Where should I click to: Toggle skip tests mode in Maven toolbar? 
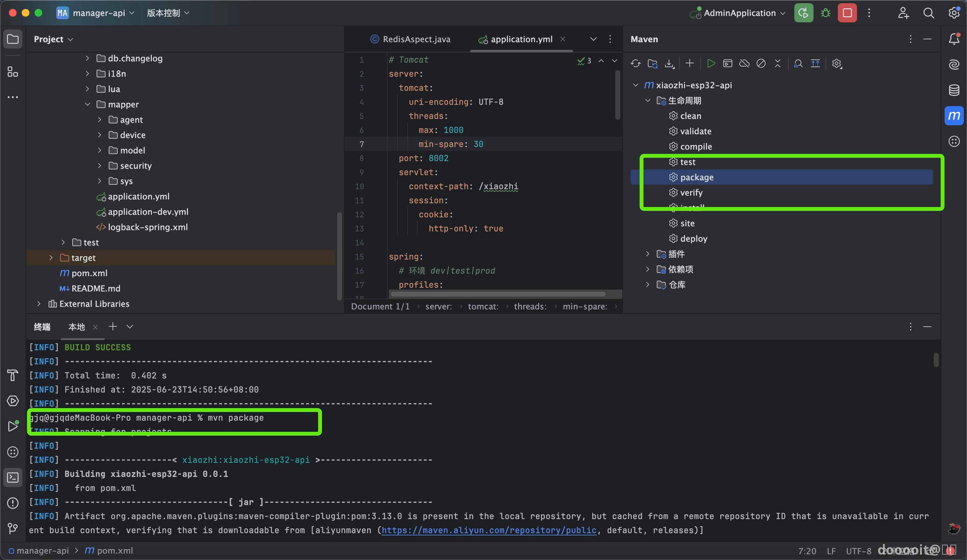tap(761, 64)
